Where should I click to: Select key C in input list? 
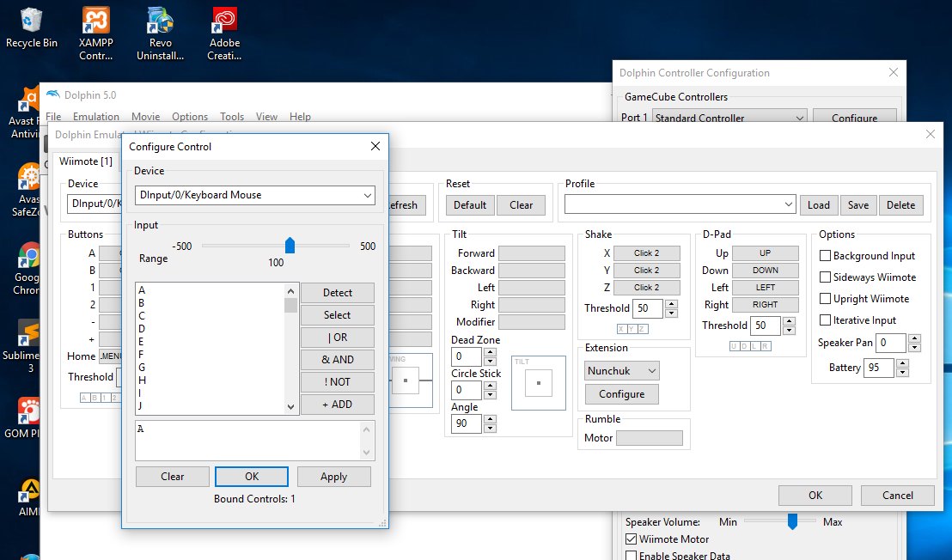point(142,315)
